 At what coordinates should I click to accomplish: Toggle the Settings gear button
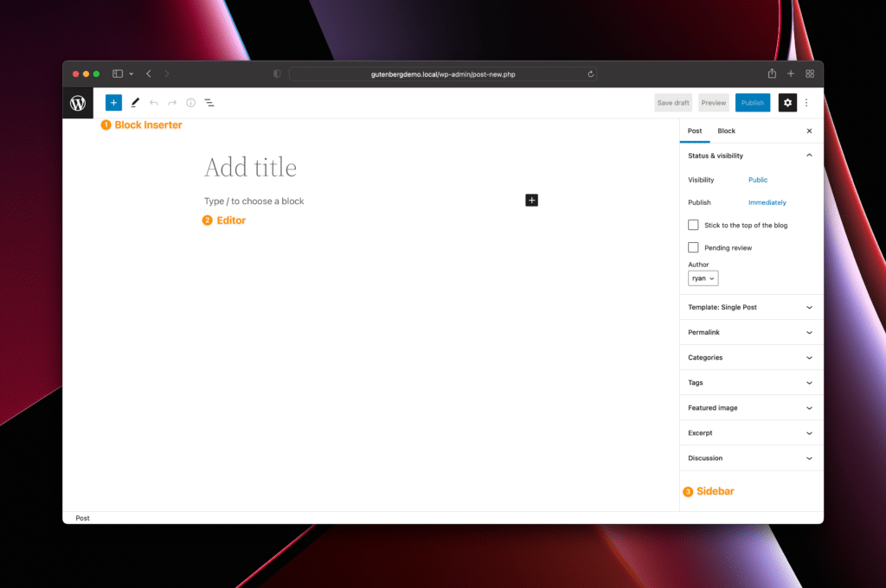click(x=787, y=103)
